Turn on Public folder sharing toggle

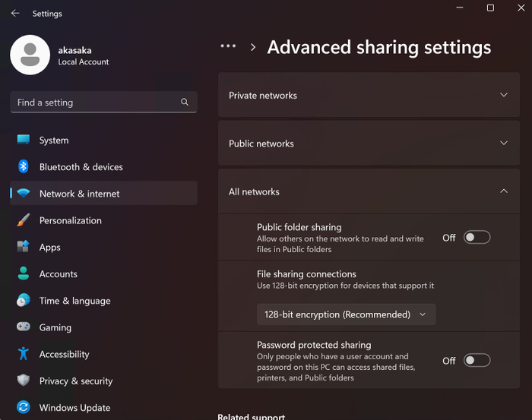477,238
